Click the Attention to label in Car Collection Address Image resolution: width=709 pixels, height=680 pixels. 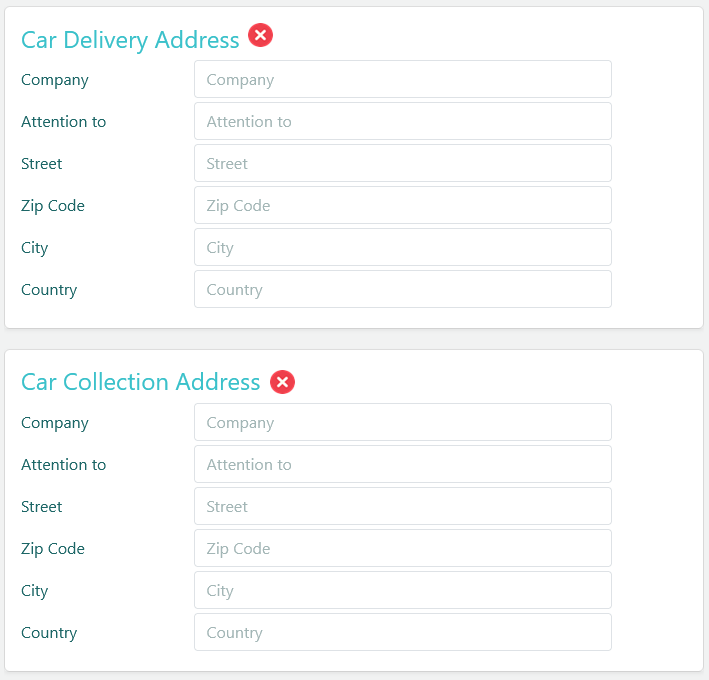[x=63, y=465]
